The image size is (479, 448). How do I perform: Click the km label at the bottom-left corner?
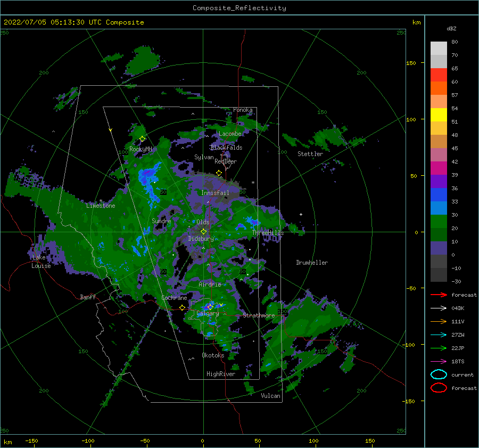pyautogui.click(x=7, y=442)
